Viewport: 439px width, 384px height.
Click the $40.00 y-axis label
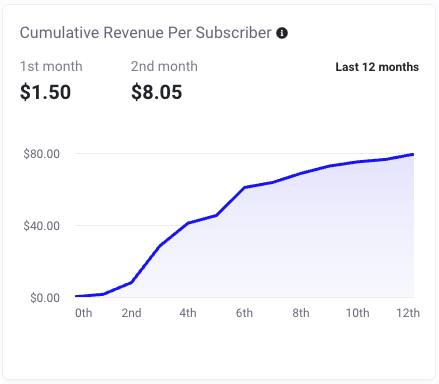click(x=42, y=226)
